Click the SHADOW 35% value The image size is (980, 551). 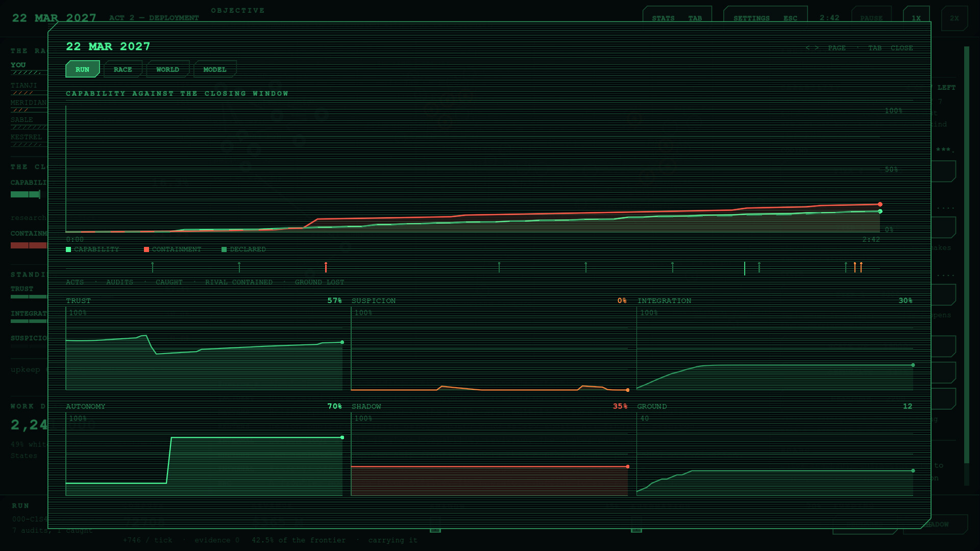click(x=620, y=407)
